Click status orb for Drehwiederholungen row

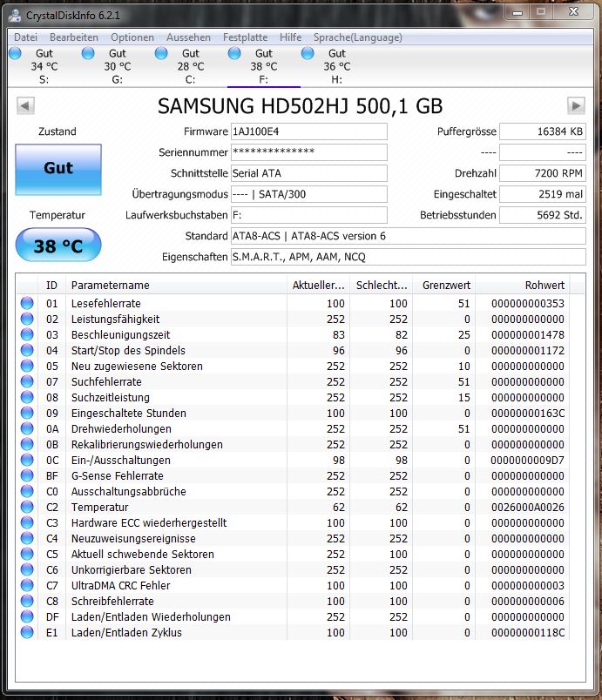tap(27, 428)
